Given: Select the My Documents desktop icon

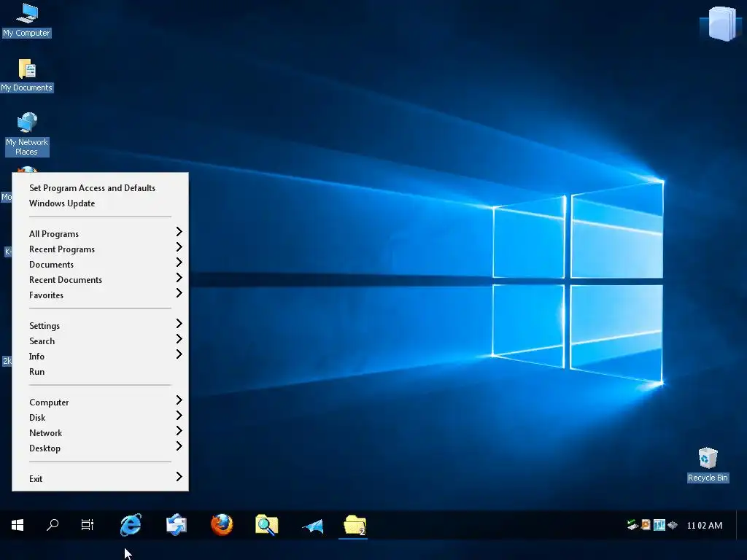Looking at the screenshot, I should [27, 75].
